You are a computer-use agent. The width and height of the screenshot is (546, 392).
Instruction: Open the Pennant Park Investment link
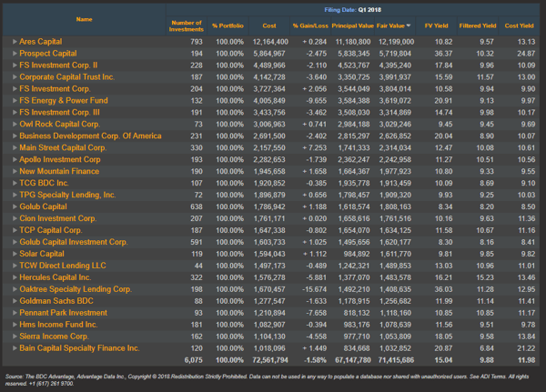tap(64, 313)
